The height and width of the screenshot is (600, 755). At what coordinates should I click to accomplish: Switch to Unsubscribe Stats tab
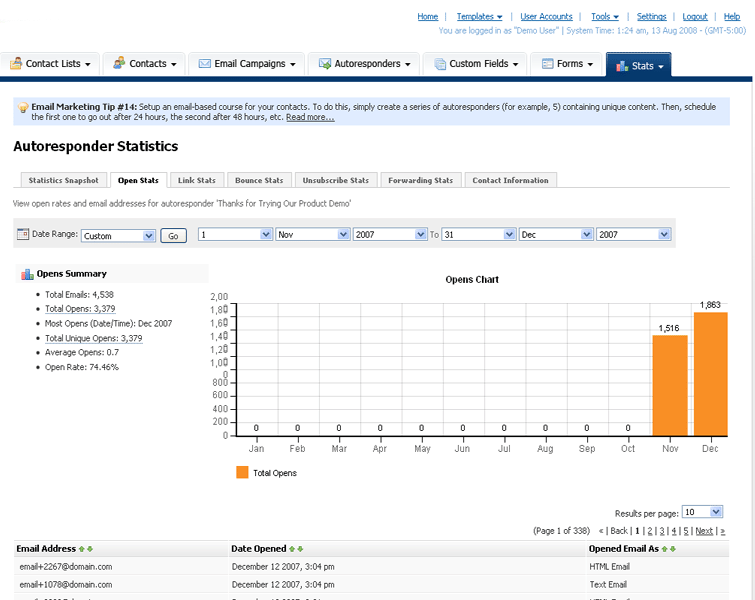[336, 180]
